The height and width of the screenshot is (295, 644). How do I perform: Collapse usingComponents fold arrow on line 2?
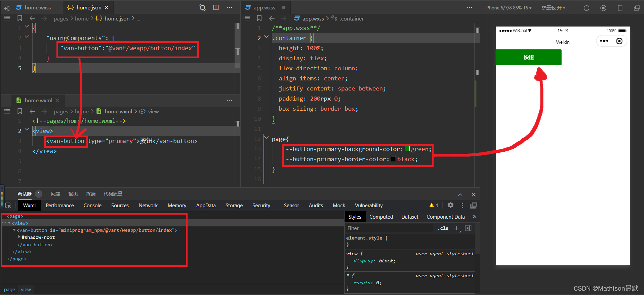(27, 36)
